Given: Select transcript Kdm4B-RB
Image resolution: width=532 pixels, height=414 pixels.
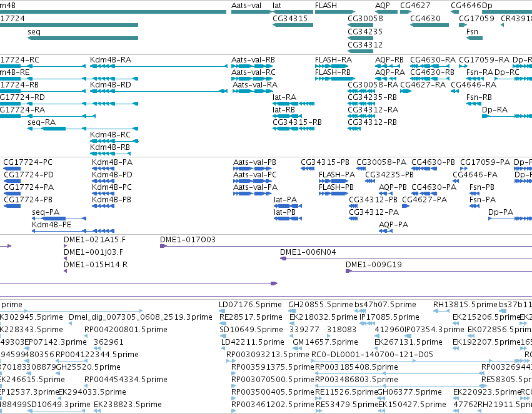Looking at the screenshot, I should tap(110, 147).
